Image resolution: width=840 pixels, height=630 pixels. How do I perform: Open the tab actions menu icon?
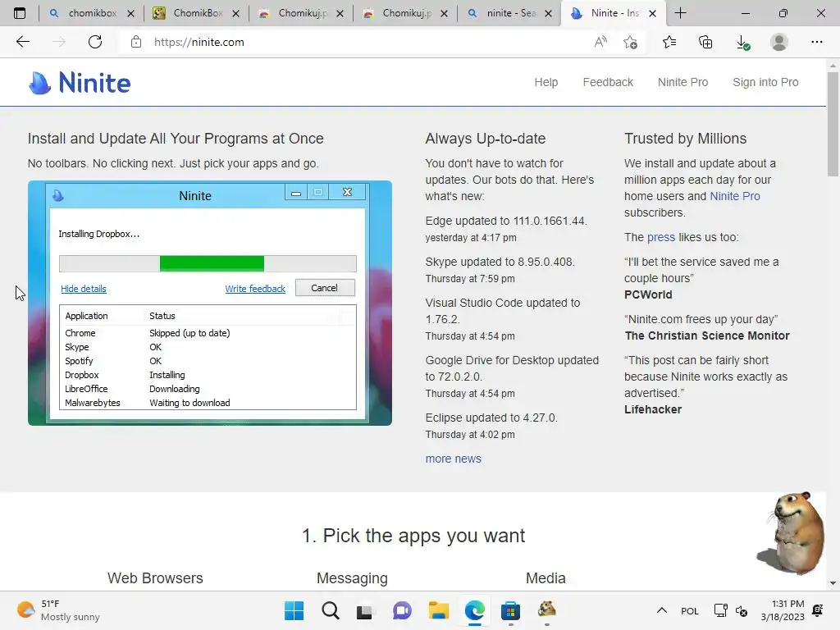coord(20,13)
